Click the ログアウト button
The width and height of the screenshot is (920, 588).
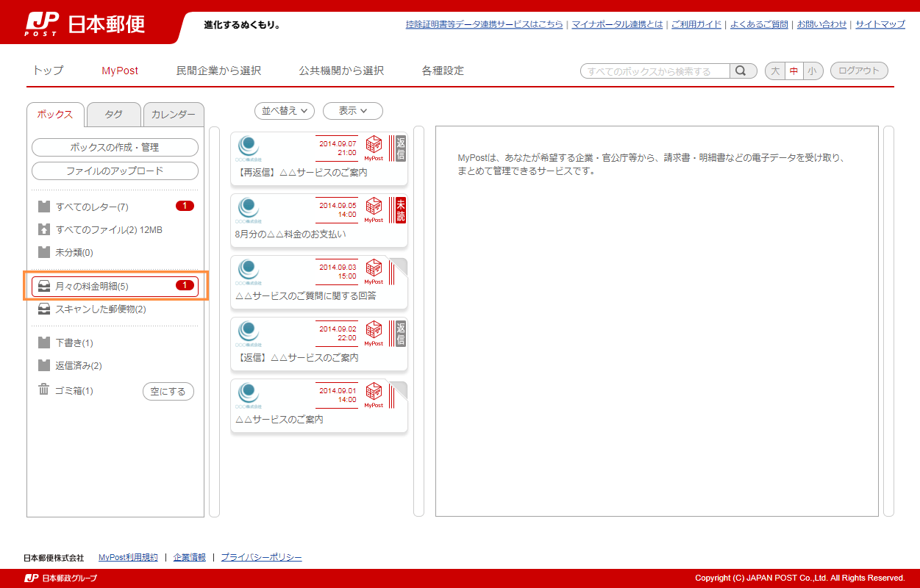[x=859, y=71]
